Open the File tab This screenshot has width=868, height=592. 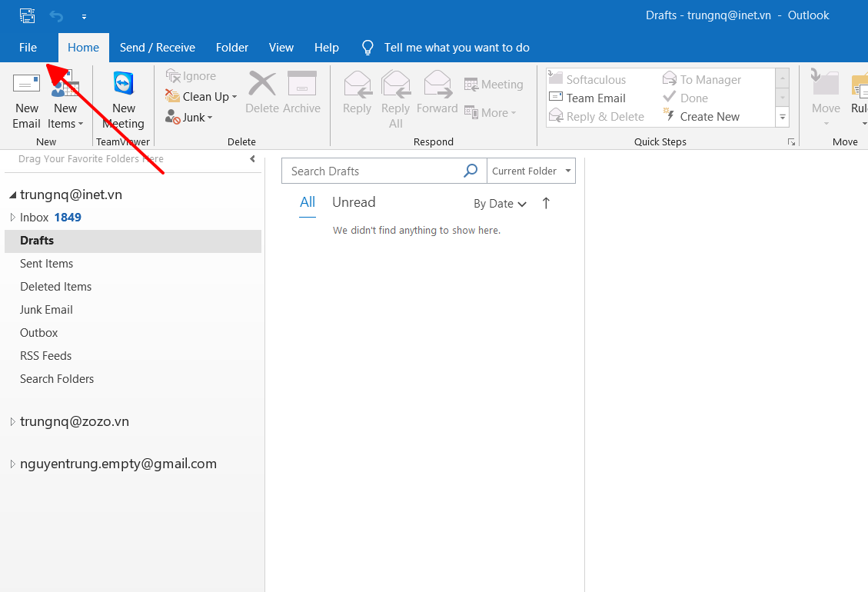(x=28, y=48)
